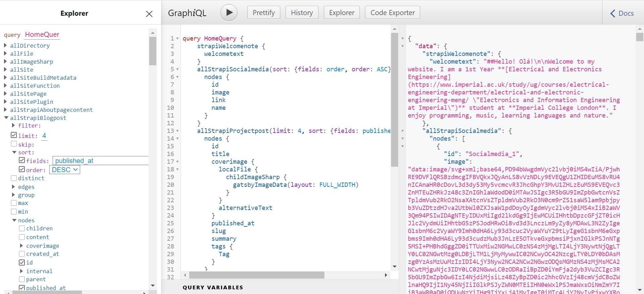This screenshot has height=294, width=644.
Task: Uncheck the limit argument checkbox
Action: tap(14, 135)
